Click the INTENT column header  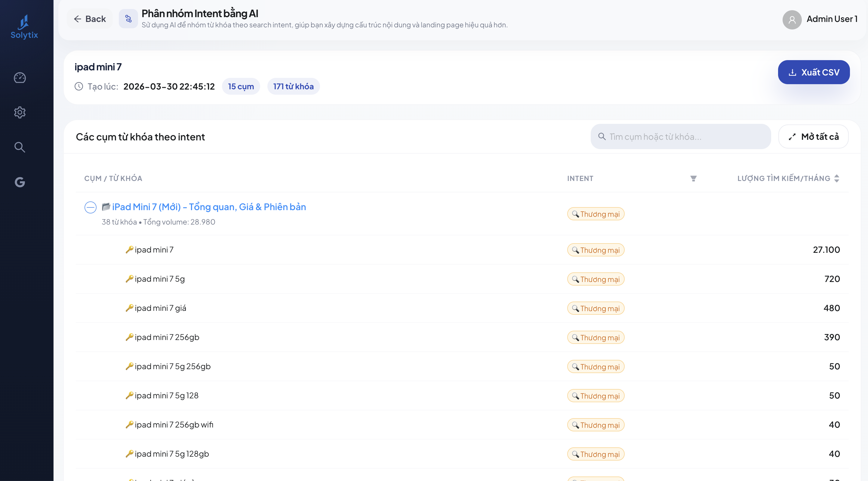pos(580,179)
